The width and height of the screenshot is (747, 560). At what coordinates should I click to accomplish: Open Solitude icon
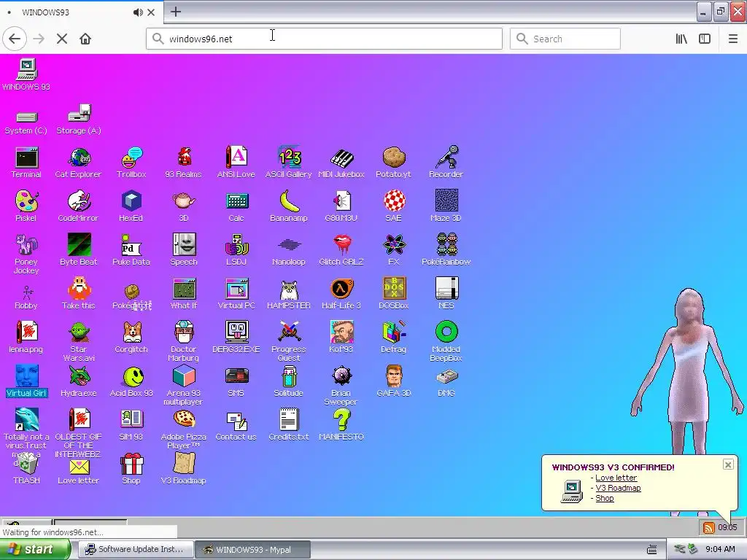tap(289, 381)
